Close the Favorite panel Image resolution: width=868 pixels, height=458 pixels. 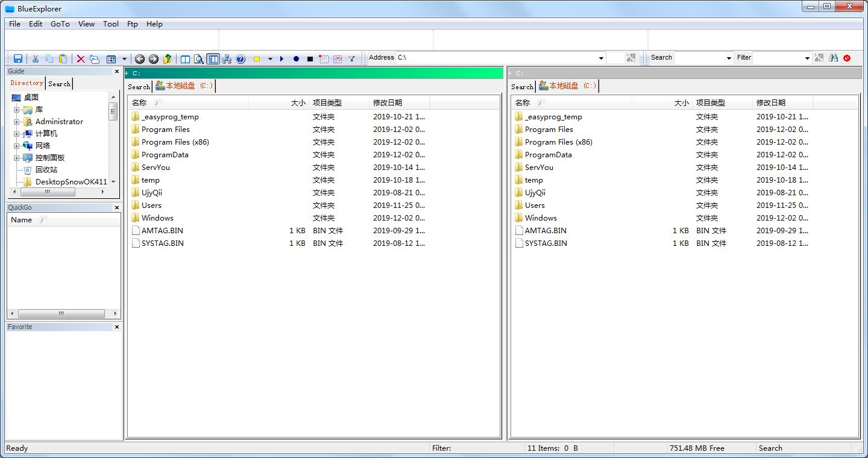pos(117,327)
